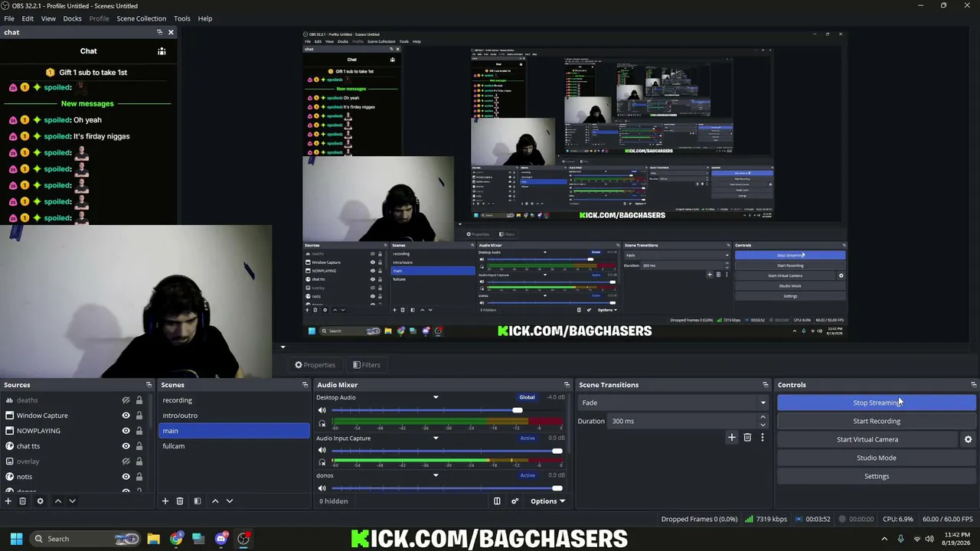Image resolution: width=980 pixels, height=551 pixels.
Task: Open the File menu
Action: 9,18
